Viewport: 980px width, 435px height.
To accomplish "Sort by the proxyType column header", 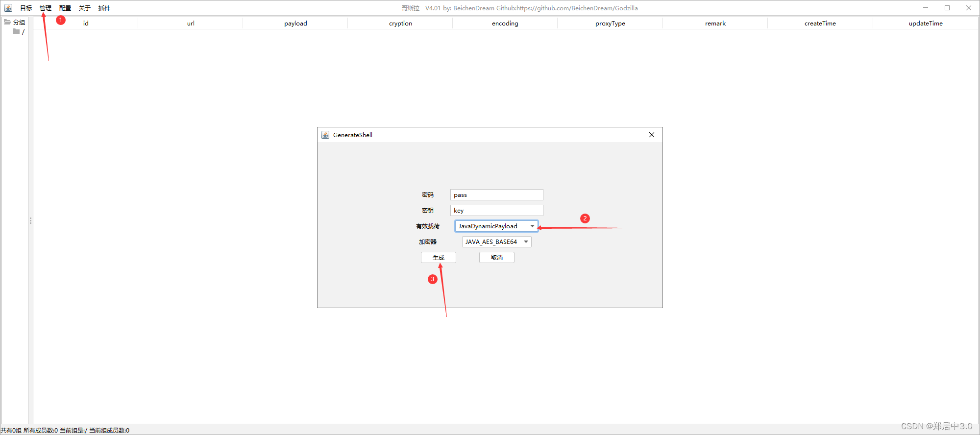I will pyautogui.click(x=610, y=23).
